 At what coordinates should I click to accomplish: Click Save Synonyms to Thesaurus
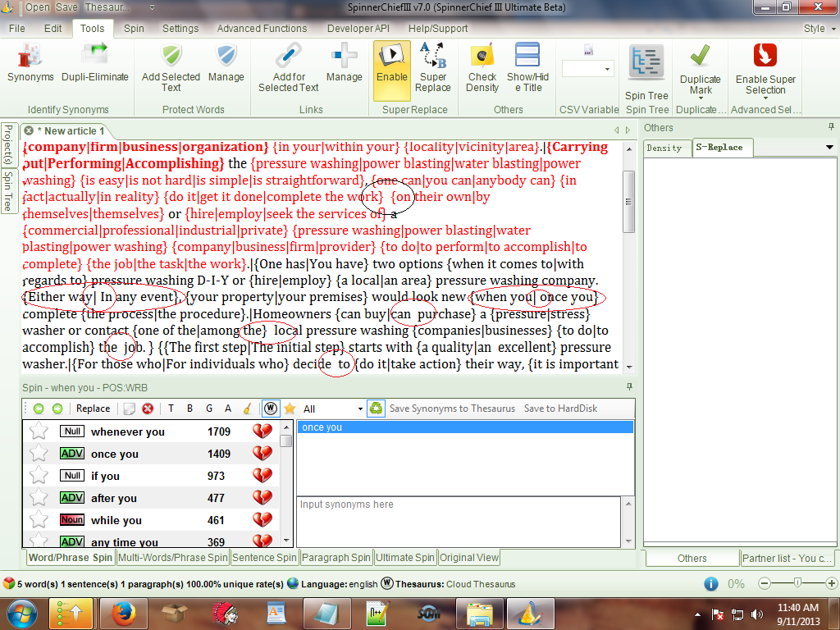click(452, 409)
